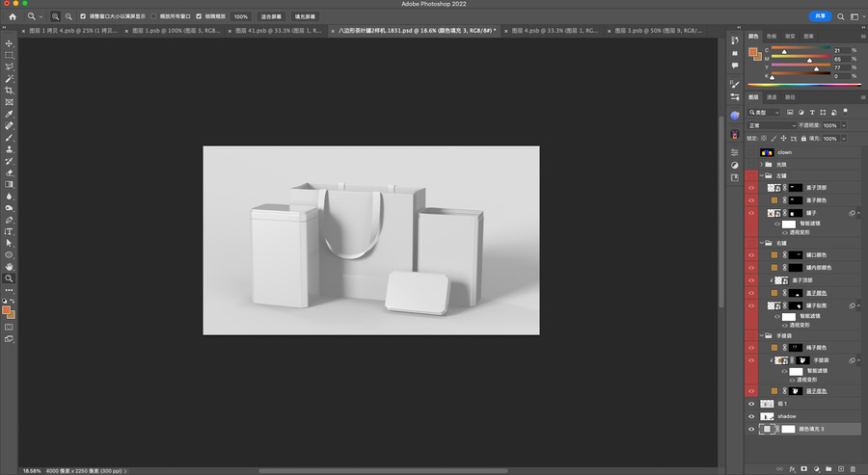Screen dimensions: 868x475
Task: Select the Gradient tool
Action: pyautogui.click(x=9, y=185)
